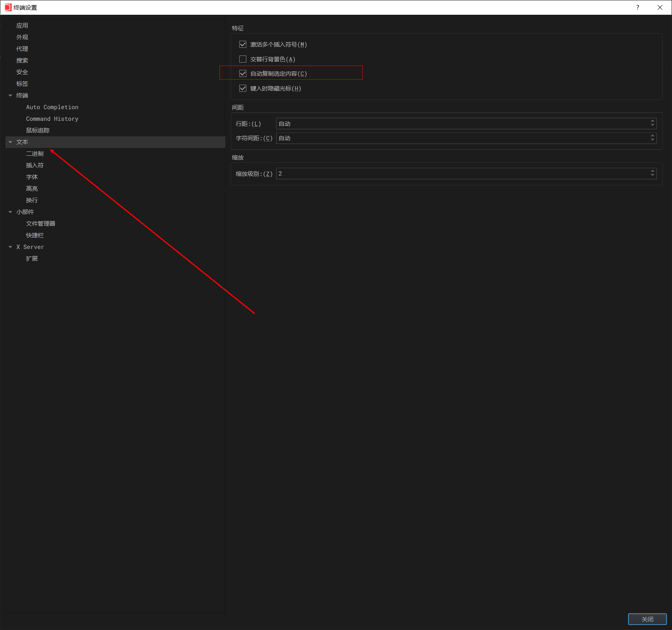Decrease 行距 value with down arrow
Image resolution: width=672 pixels, height=630 pixels.
tap(653, 126)
